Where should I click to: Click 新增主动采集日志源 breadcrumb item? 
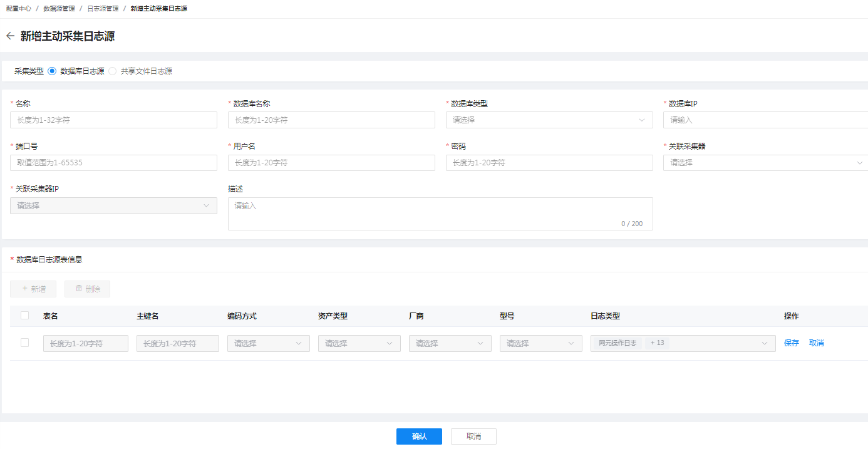158,9
